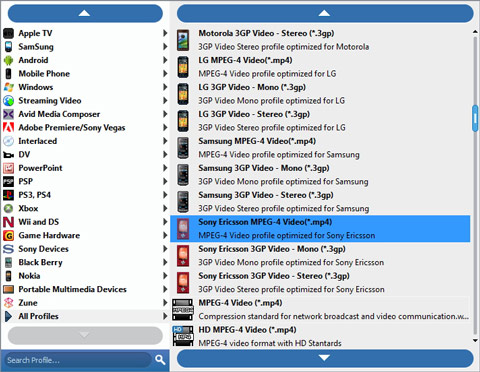480x372 pixels.
Task: Click the greyed category list down button
Action: pos(85,335)
